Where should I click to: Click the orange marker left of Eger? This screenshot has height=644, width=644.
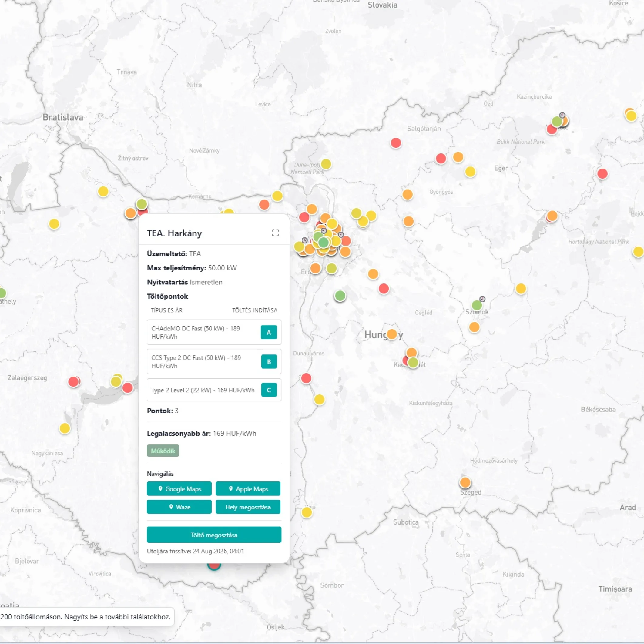[x=458, y=157]
